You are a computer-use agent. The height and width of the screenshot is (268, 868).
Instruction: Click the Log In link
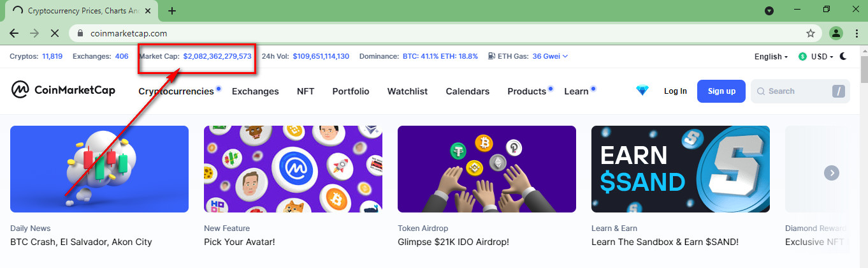tap(676, 91)
